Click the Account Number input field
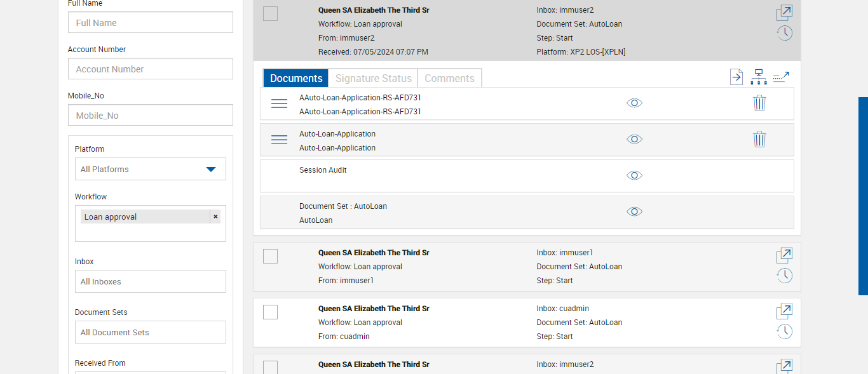The width and height of the screenshot is (868, 374). 151,69
